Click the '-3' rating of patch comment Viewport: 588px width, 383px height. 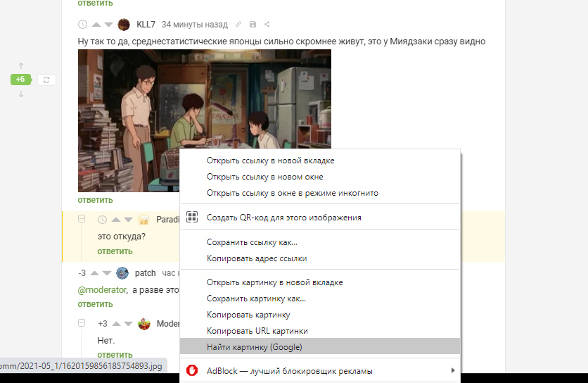pos(82,273)
